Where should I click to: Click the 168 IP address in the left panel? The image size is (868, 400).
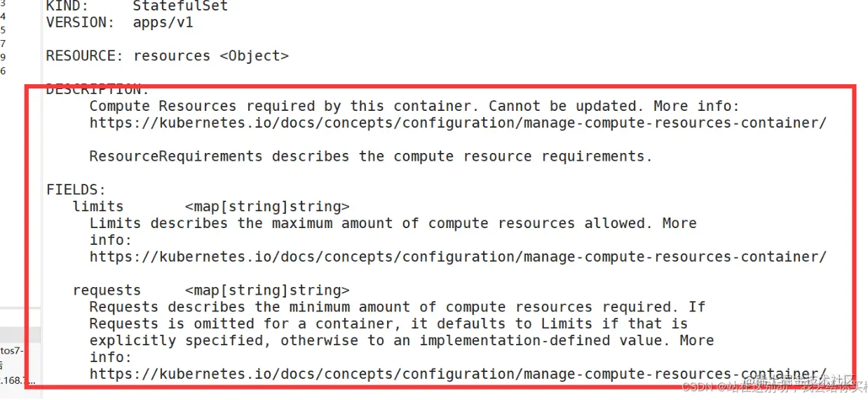pos(18,381)
